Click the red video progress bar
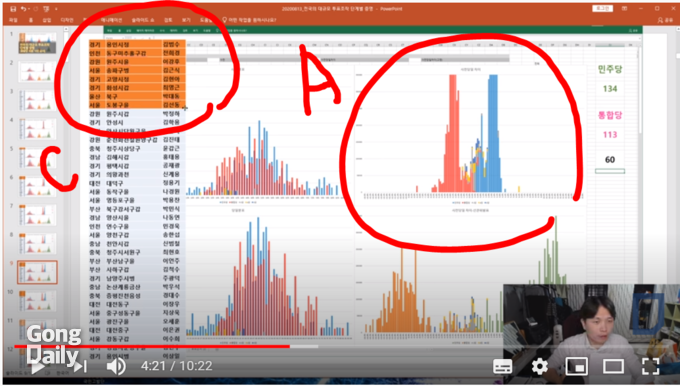 [152, 347]
